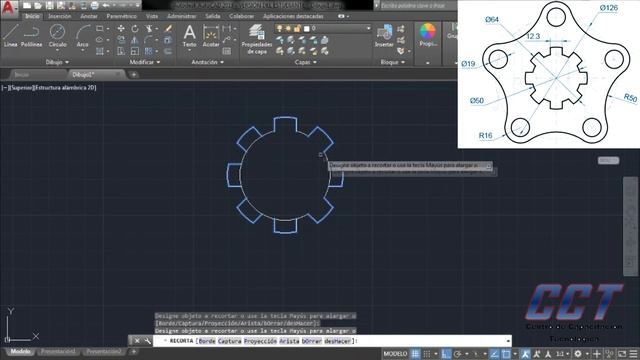Click the RECORTA command line input
The image size is (640, 360).
click(332, 341)
